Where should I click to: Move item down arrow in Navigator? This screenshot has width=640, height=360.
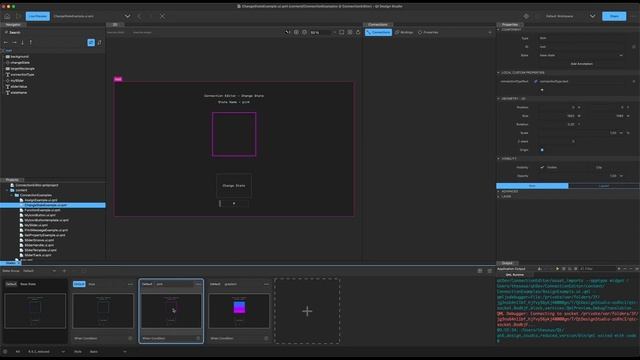[x=22, y=42]
